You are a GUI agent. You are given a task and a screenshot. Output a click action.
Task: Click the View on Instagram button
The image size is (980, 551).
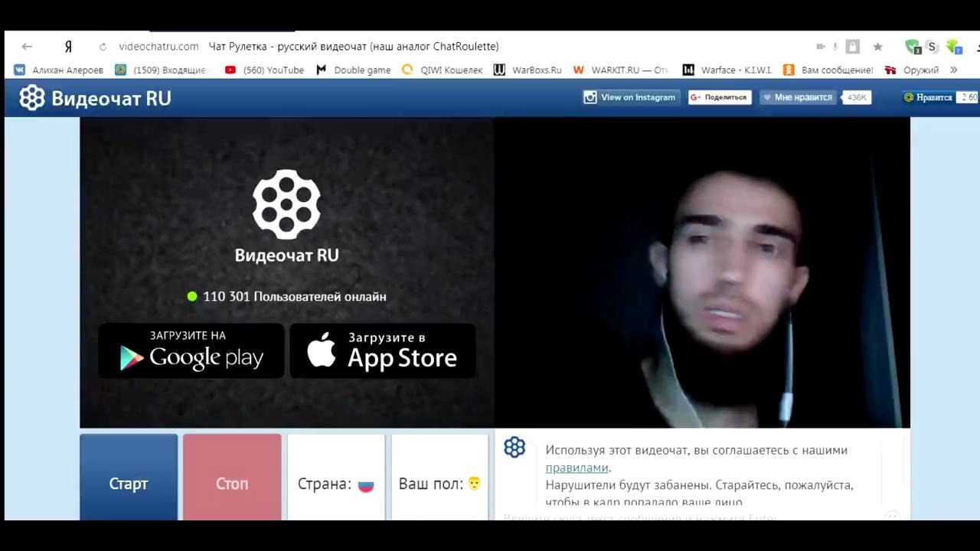(630, 97)
